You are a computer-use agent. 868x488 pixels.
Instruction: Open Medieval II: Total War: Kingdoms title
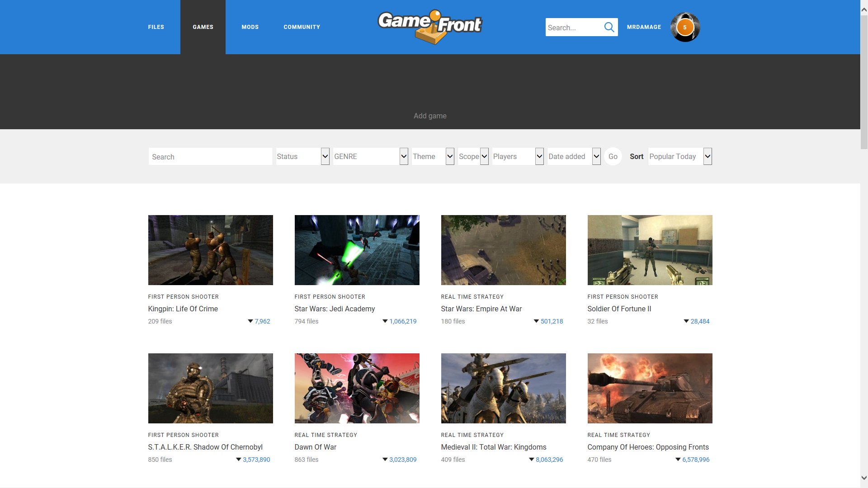494,447
